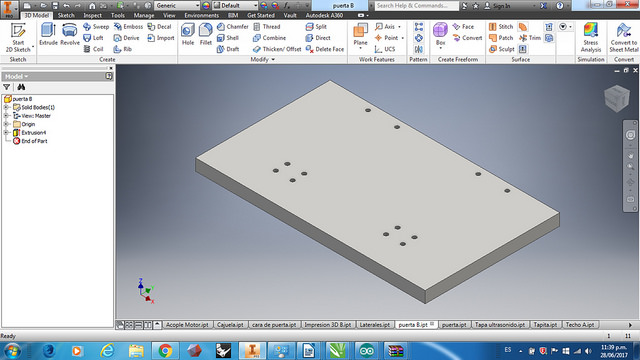Choose the Sweep tool

96,27
